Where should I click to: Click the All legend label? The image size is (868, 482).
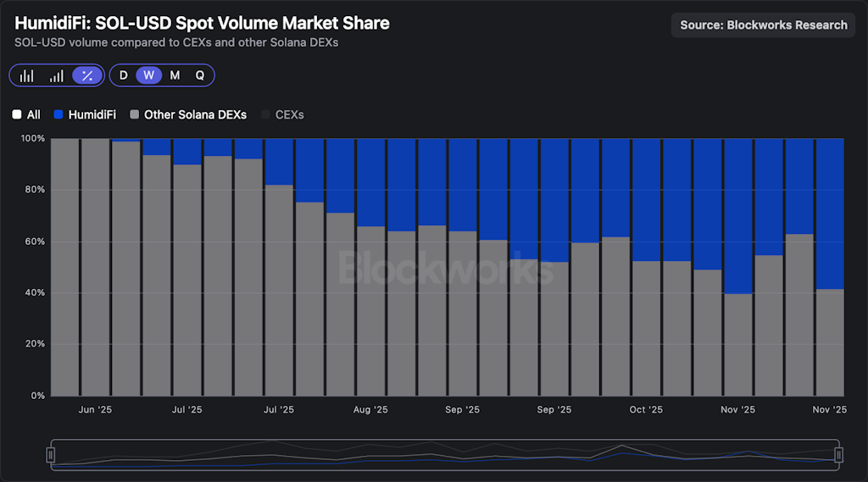coord(34,114)
